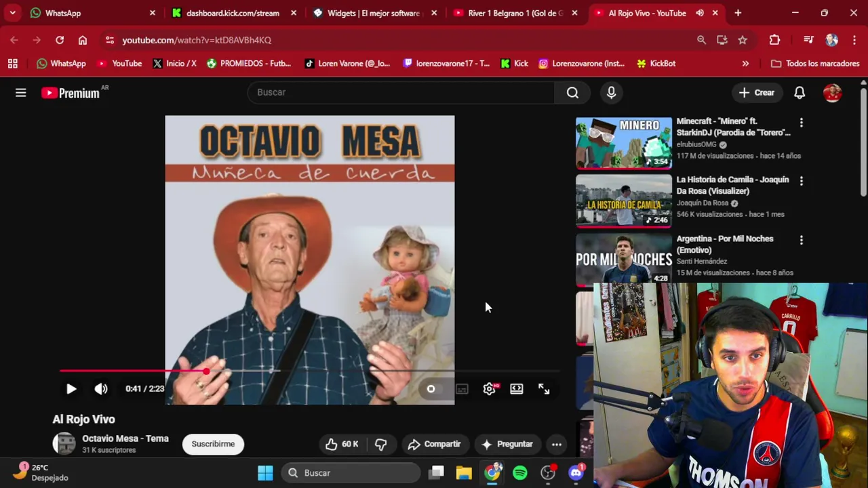
Task: Open the WhatsApp bookmark
Action: (x=61, y=64)
